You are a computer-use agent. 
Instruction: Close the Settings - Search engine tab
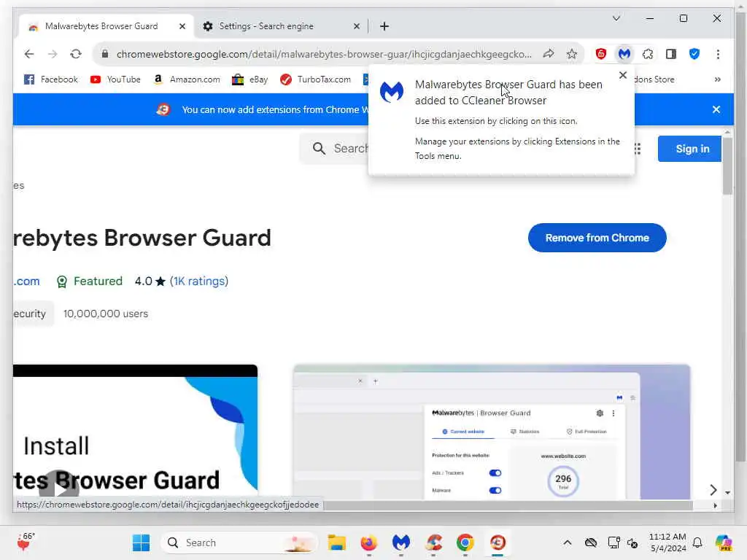(x=356, y=26)
